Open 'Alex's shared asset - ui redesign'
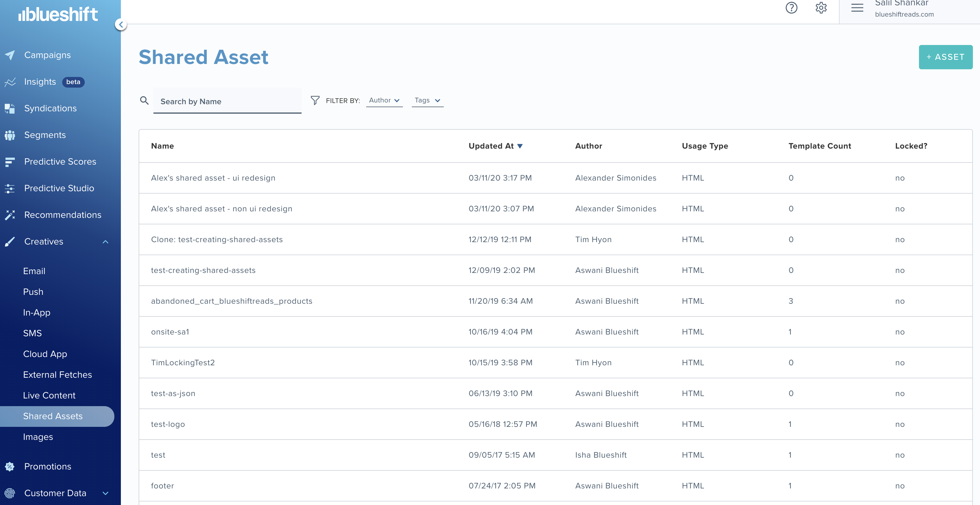The image size is (980, 505). pos(213,178)
